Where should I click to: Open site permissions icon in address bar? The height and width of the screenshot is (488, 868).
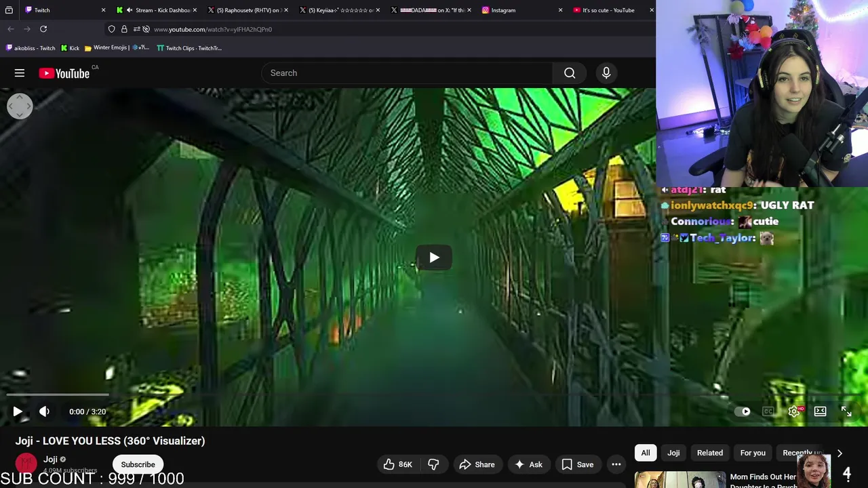pyautogui.click(x=136, y=29)
